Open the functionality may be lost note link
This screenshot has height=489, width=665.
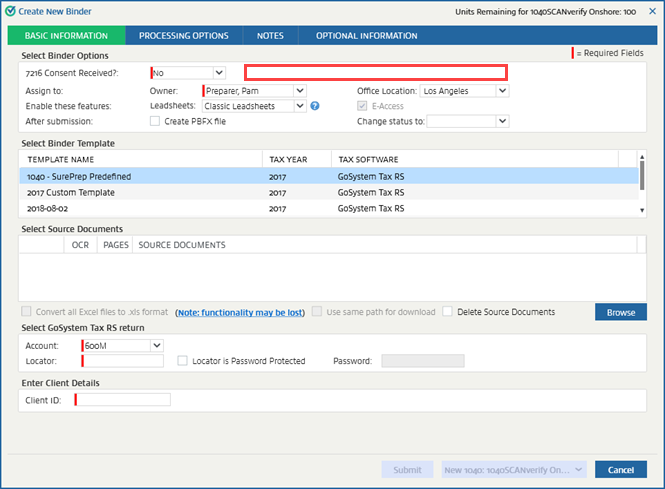pyautogui.click(x=239, y=312)
